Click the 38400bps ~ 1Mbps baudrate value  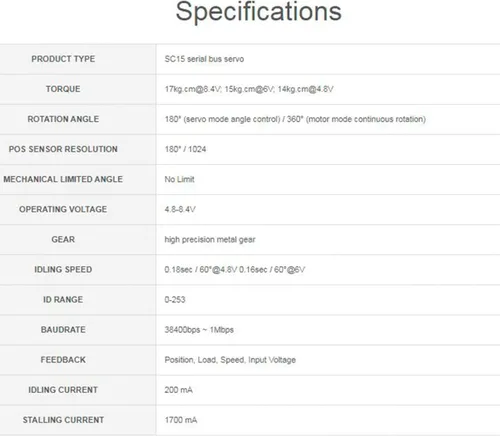click(199, 330)
